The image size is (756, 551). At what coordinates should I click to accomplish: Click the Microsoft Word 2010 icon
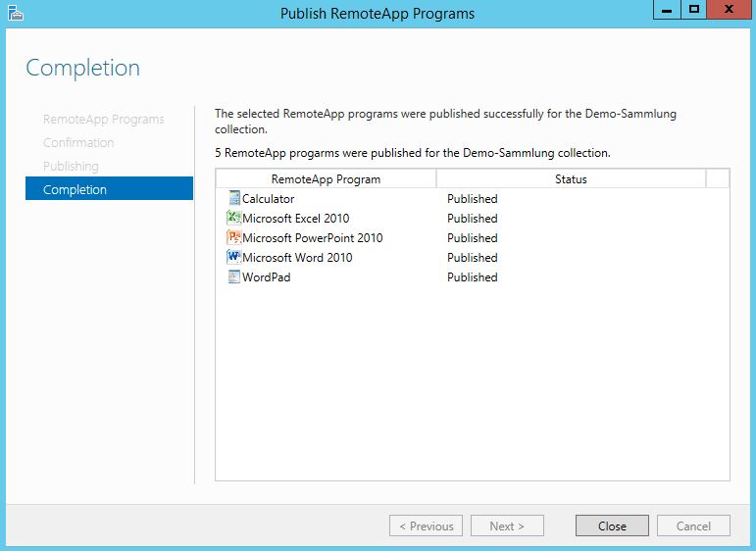[233, 258]
